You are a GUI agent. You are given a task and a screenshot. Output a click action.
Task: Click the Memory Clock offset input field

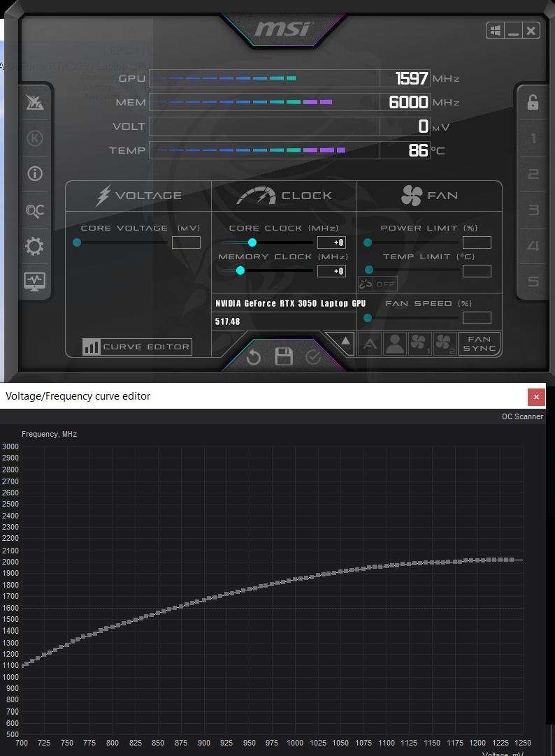[331, 271]
